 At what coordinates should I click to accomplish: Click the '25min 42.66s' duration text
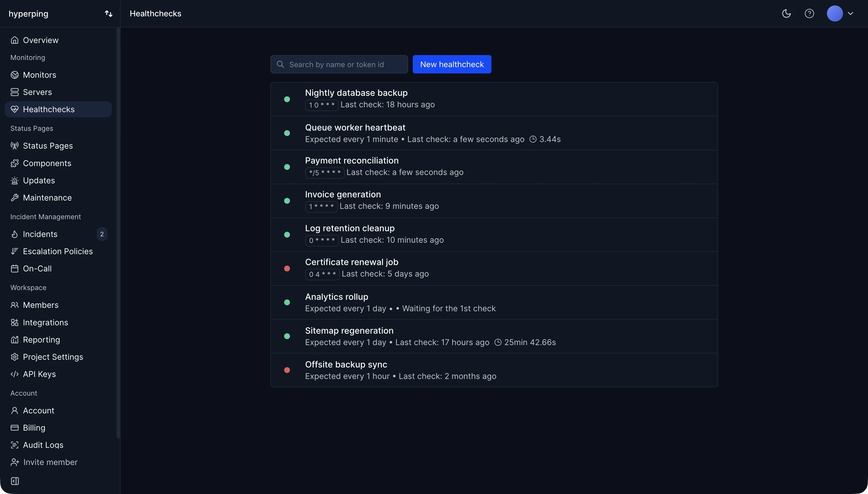coord(530,342)
